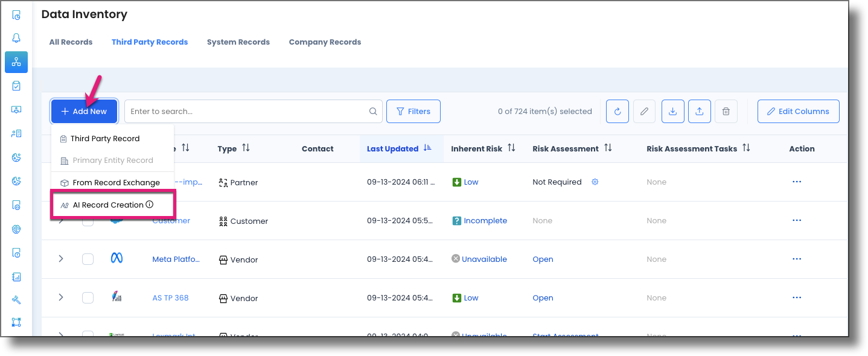The height and width of the screenshot is (356, 868).
Task: Click the Open risk assessment link for Meta Platforms
Action: click(542, 258)
